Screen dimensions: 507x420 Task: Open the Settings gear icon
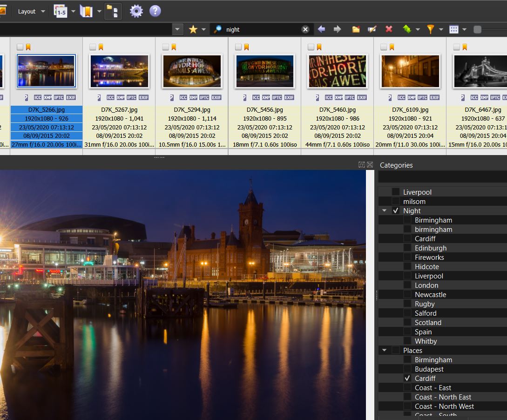pyautogui.click(x=136, y=11)
